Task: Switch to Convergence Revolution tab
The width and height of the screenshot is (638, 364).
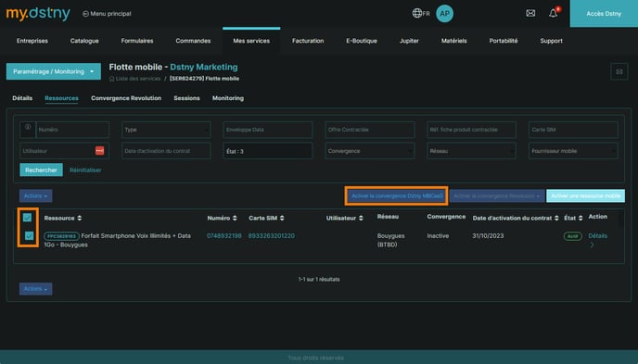Action: [126, 98]
